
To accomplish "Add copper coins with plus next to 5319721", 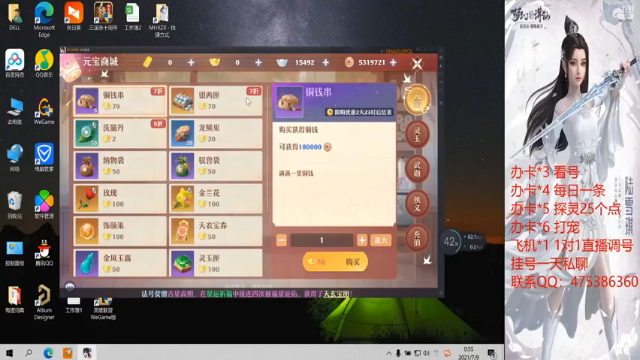I will (x=393, y=62).
